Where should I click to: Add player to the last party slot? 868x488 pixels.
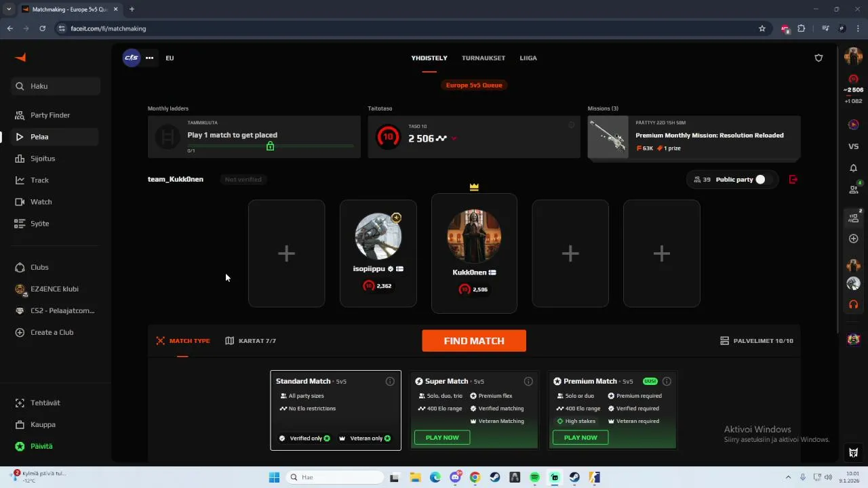click(662, 253)
